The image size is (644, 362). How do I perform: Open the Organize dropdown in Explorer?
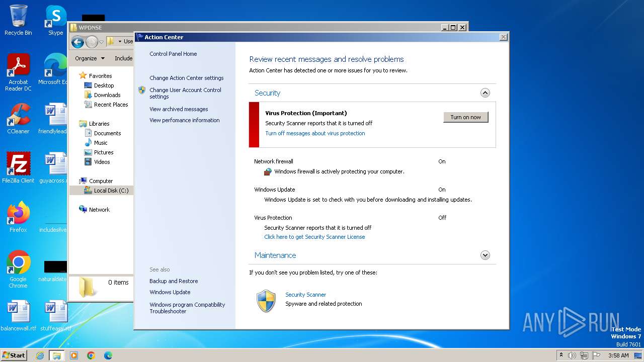click(90, 58)
